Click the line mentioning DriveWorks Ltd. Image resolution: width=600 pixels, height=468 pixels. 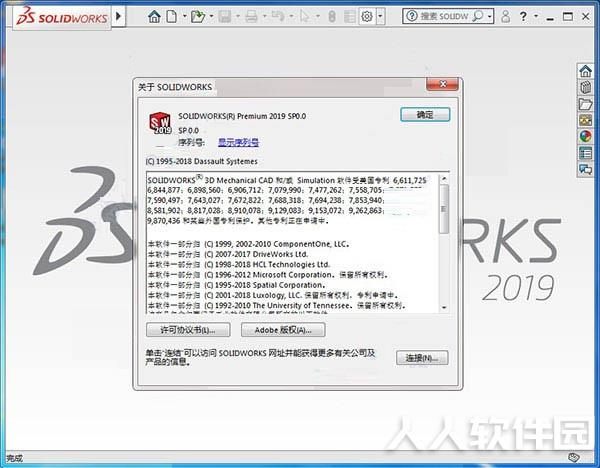click(x=228, y=254)
